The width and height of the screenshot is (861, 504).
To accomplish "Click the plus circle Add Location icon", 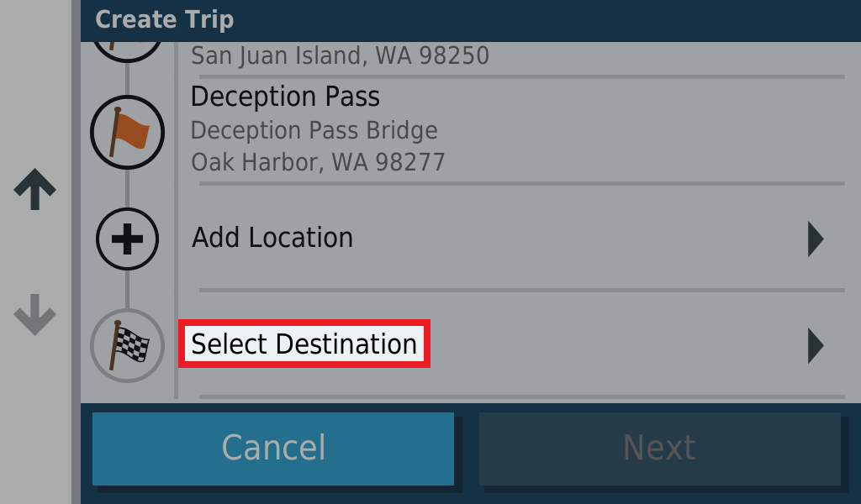I will point(128,239).
